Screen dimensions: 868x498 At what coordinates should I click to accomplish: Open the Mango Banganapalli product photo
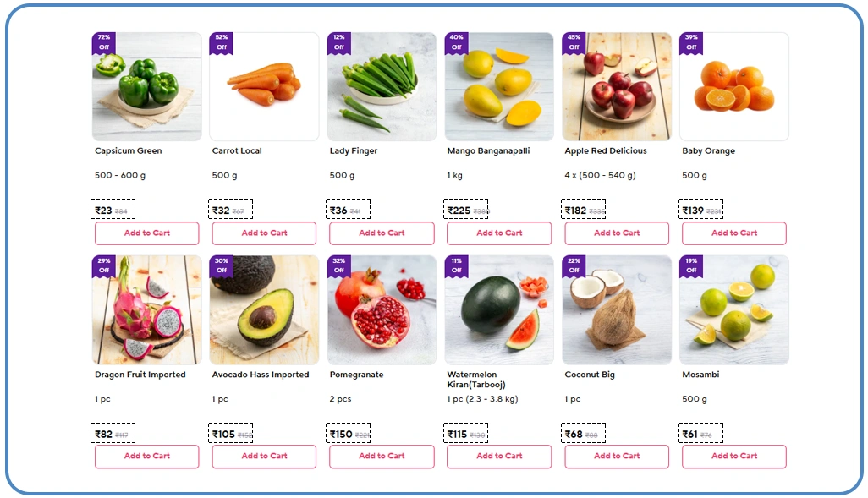[x=499, y=89]
